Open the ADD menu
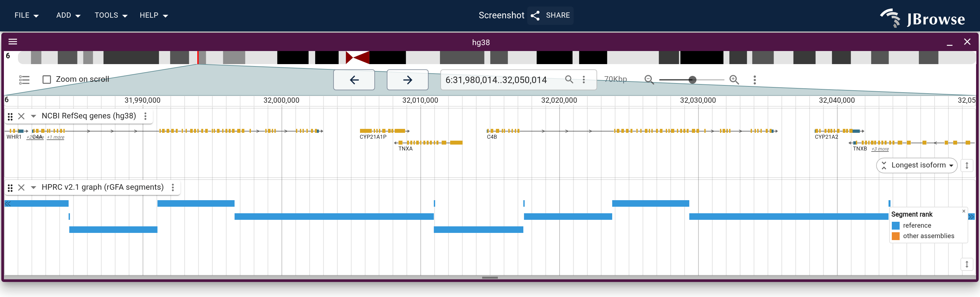The image size is (980, 297). [68, 15]
